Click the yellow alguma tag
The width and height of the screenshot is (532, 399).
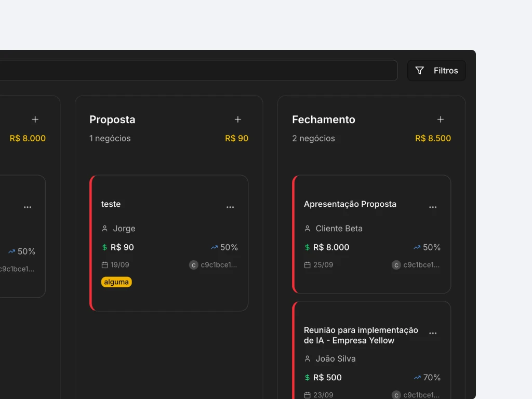point(116,282)
